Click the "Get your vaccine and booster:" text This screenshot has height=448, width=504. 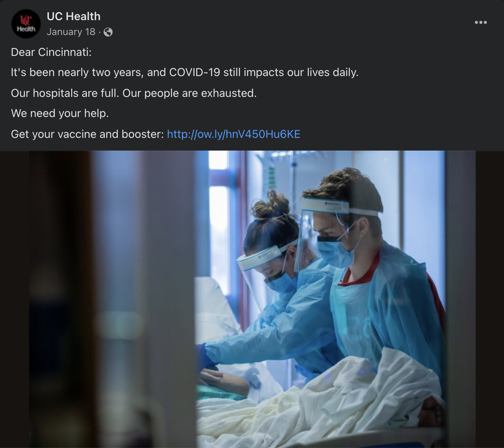click(x=87, y=134)
